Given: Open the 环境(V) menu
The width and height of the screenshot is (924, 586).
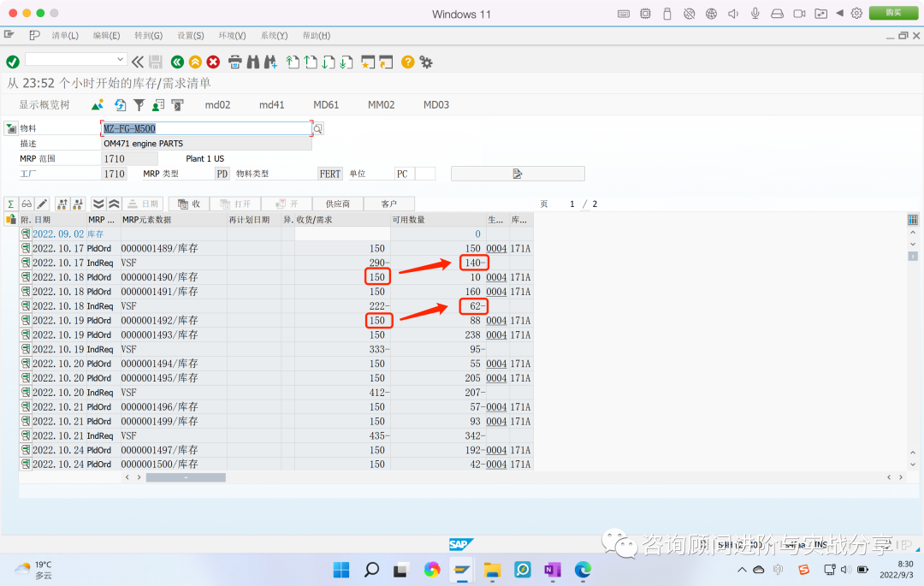Looking at the screenshot, I should pos(230,35).
